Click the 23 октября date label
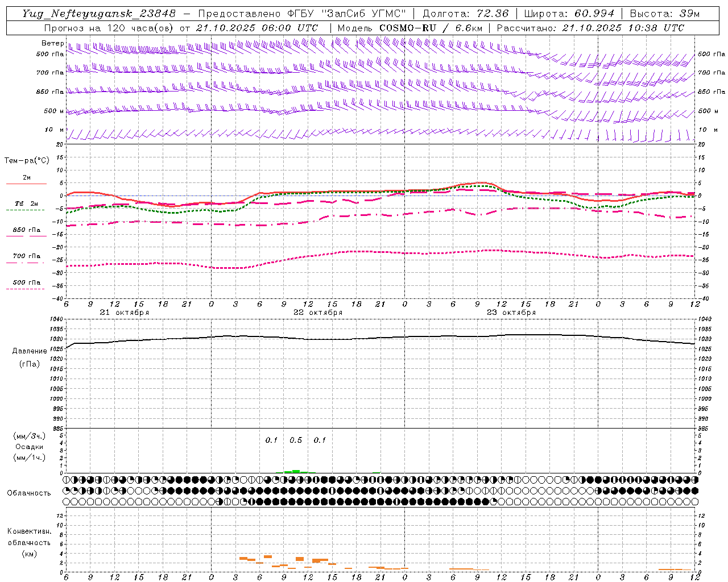 [x=511, y=313]
